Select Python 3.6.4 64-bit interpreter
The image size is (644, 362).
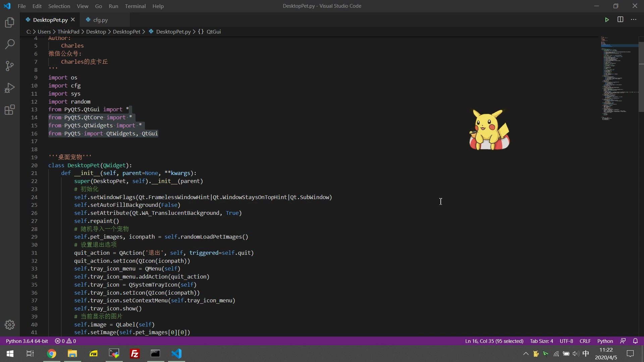27,341
